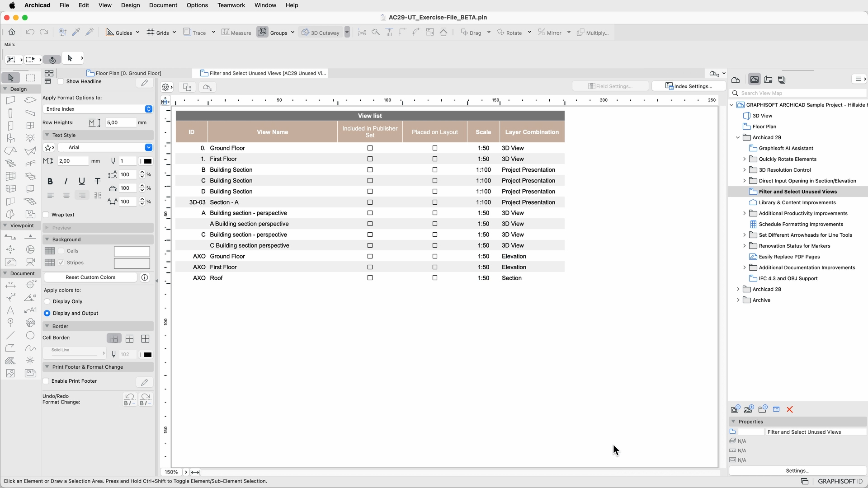The width and height of the screenshot is (868, 488).
Task: Open the Entire Index dropdown
Action: [98, 109]
